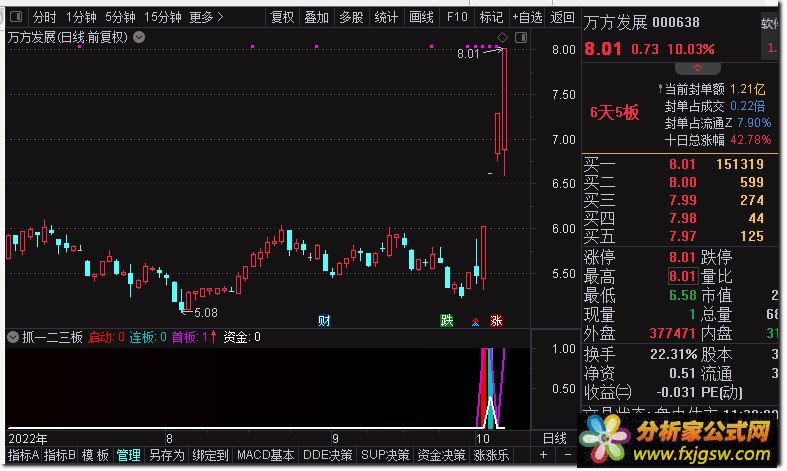Click the 统计 statistics button
Screen dimensions: 787x471
point(385,18)
